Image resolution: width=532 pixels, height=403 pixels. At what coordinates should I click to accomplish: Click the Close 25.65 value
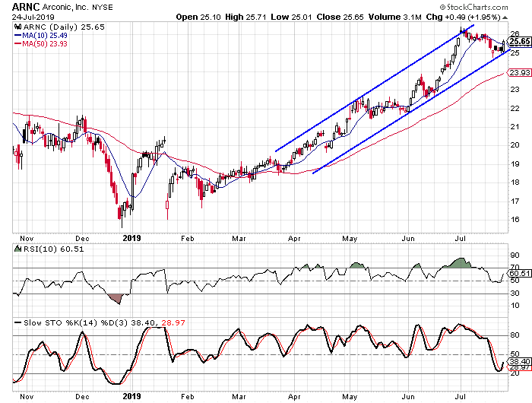tap(340, 17)
